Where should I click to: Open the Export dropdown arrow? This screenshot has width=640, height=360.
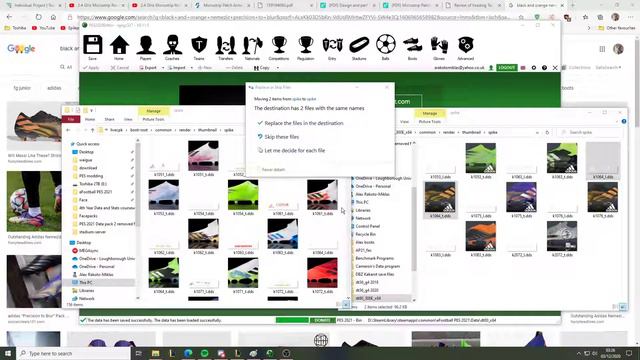[163, 68]
